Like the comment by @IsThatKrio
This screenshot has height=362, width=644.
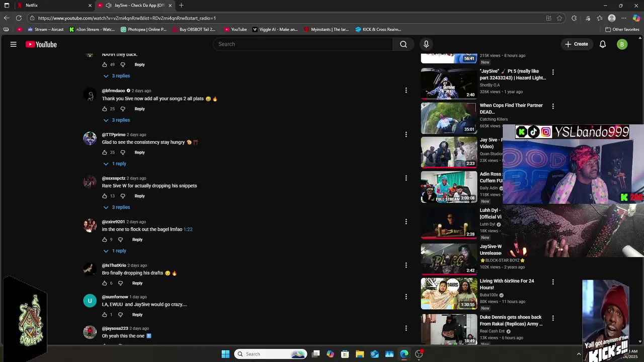(105, 283)
